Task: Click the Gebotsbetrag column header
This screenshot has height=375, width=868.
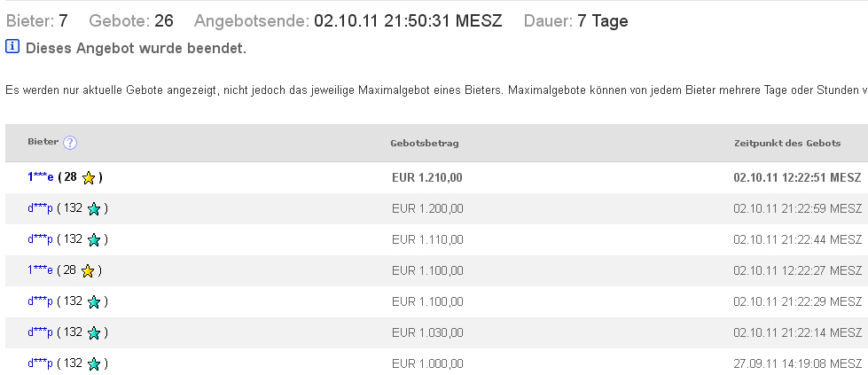Action: tap(424, 143)
